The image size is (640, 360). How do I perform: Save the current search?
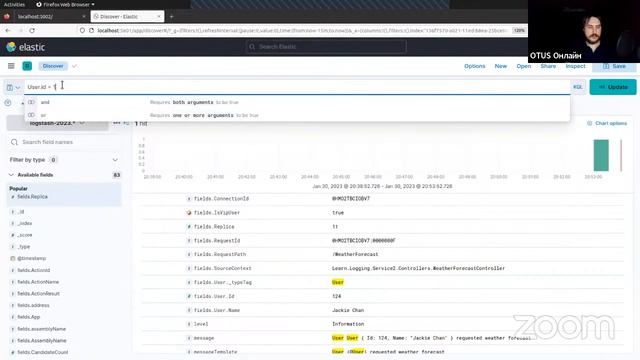(614, 66)
